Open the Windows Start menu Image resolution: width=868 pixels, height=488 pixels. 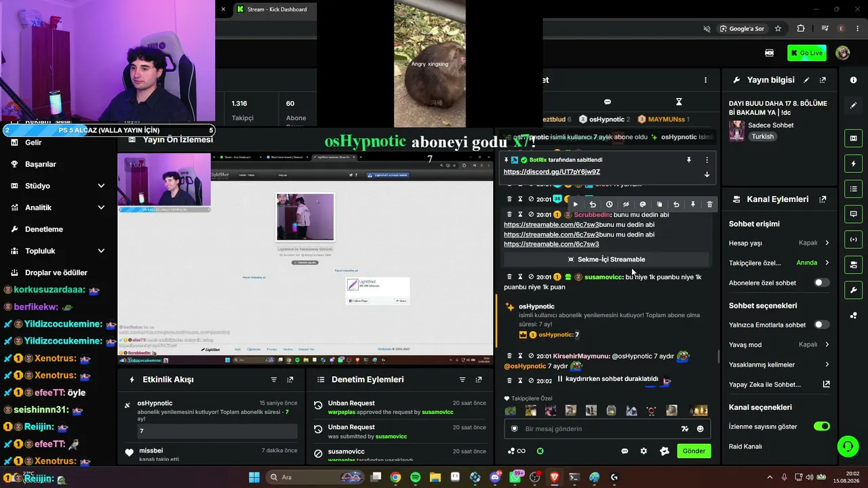point(254,477)
